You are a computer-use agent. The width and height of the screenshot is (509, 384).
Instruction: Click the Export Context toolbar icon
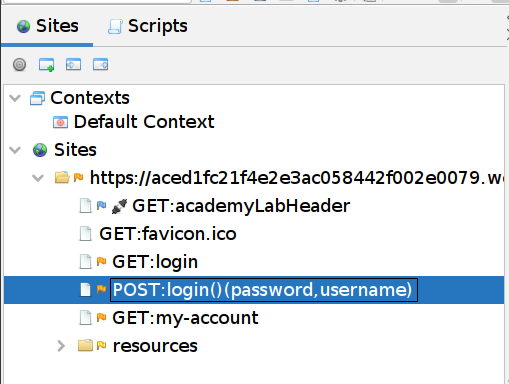point(100,64)
